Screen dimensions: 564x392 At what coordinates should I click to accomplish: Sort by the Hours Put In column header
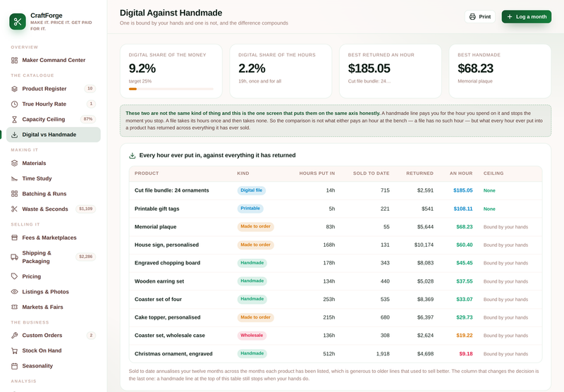[x=317, y=173]
